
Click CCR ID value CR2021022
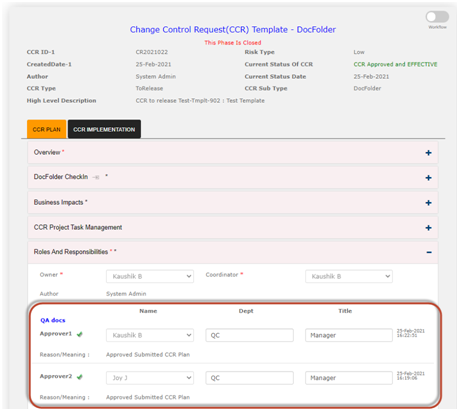pos(152,52)
